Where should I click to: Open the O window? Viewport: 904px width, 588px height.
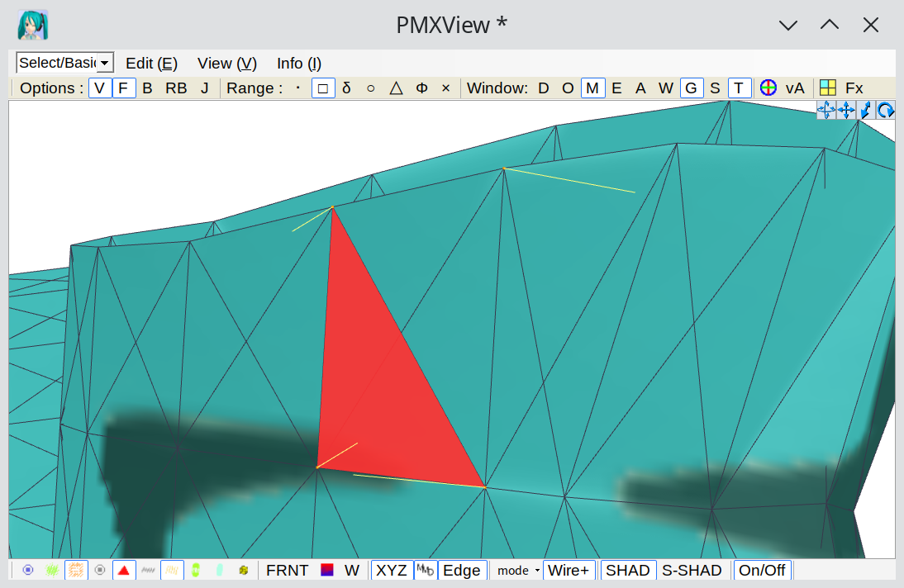tap(568, 88)
